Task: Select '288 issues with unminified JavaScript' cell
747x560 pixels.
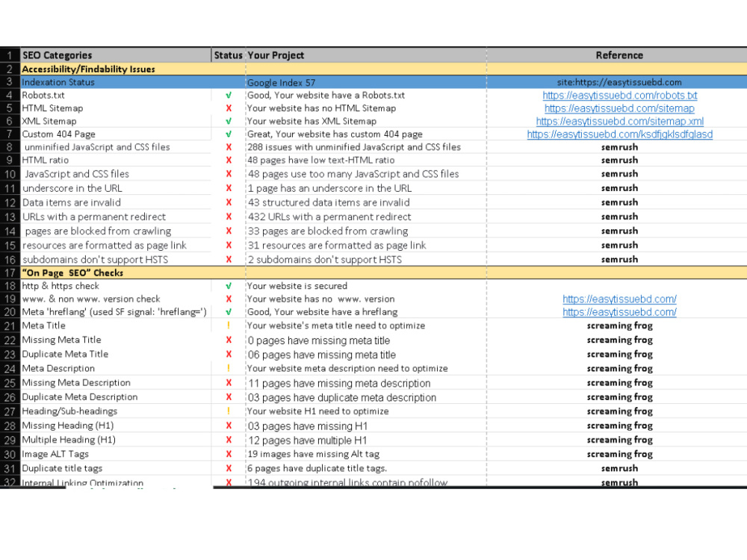Action: [366, 147]
